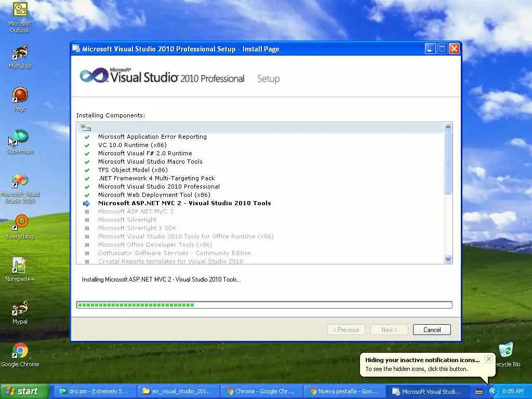Click pending icon beside Dotfuscator Software Services
This screenshot has height=399, width=532.
87,253
